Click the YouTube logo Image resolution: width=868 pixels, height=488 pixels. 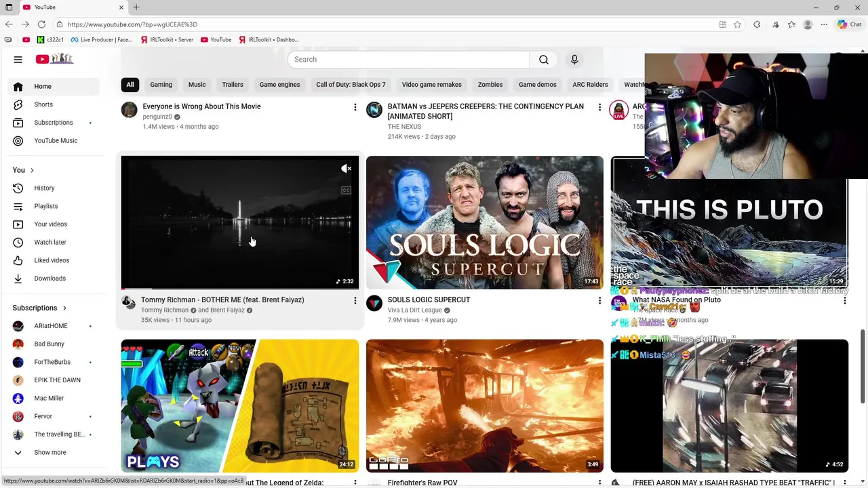[x=54, y=59]
